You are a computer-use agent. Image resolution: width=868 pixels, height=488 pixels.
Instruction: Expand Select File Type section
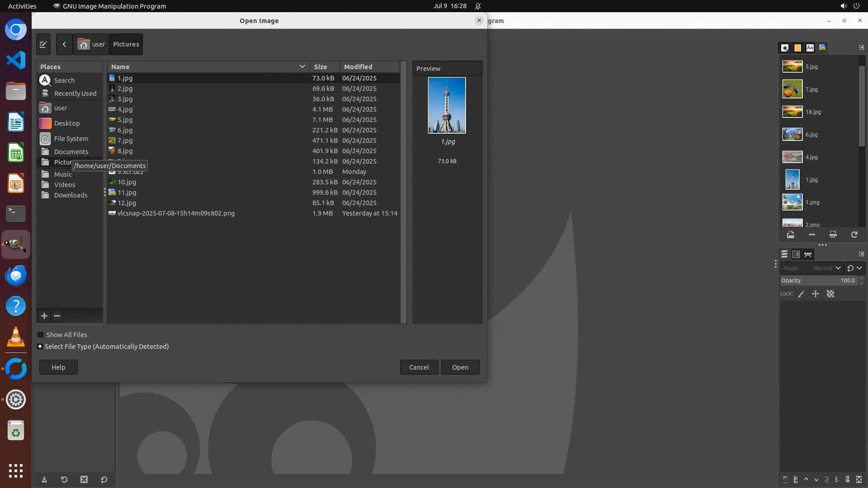(x=40, y=347)
